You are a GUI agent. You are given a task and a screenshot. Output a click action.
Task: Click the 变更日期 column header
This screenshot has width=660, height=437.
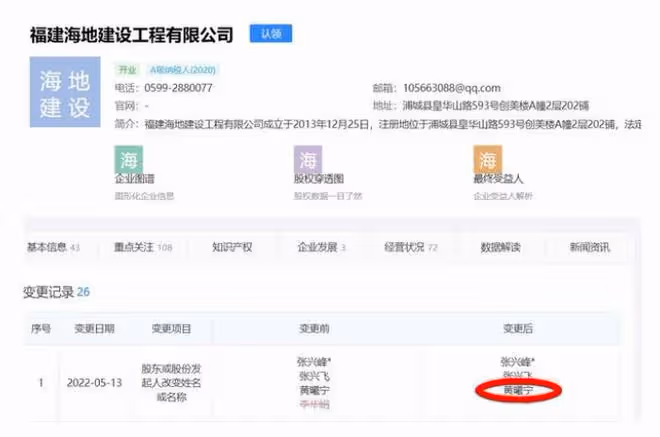click(x=94, y=328)
